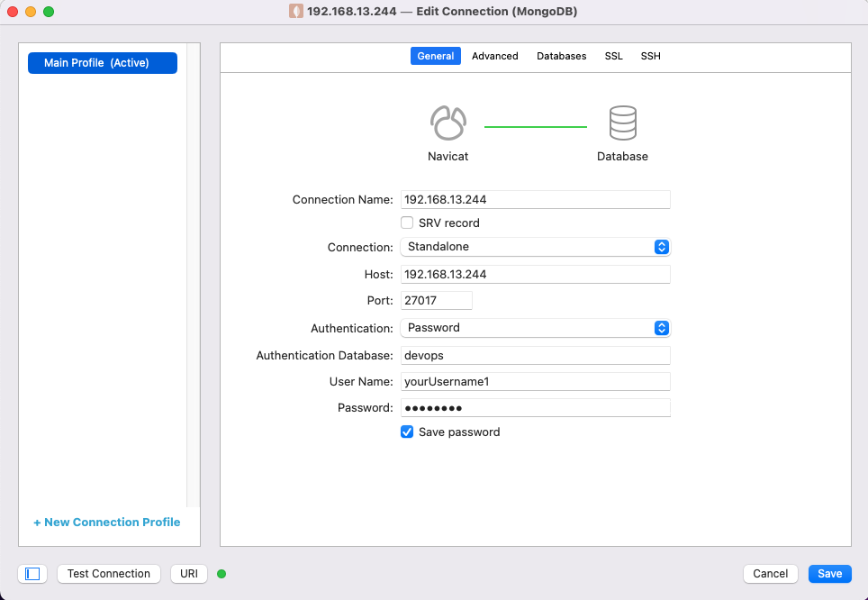Screen dimensions: 868x600
Task: Click the window title text
Action: pyautogui.click(x=442, y=11)
